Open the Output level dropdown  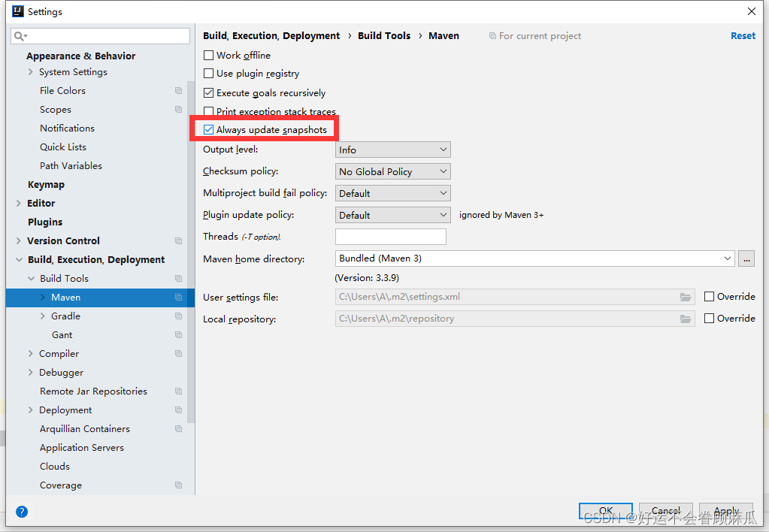pos(393,150)
